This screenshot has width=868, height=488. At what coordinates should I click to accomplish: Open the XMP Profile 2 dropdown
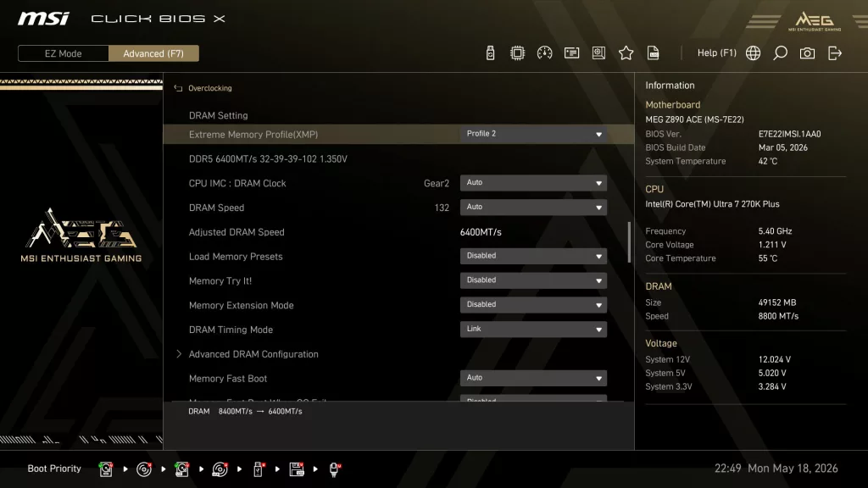click(533, 134)
